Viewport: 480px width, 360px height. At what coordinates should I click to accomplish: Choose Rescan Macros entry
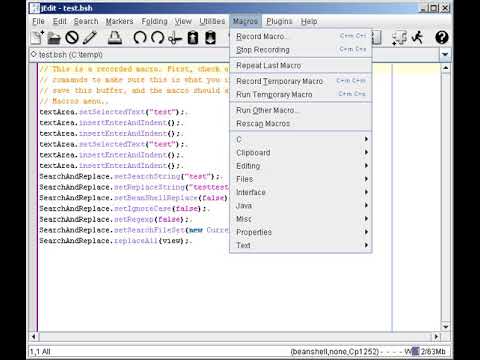pos(301,123)
